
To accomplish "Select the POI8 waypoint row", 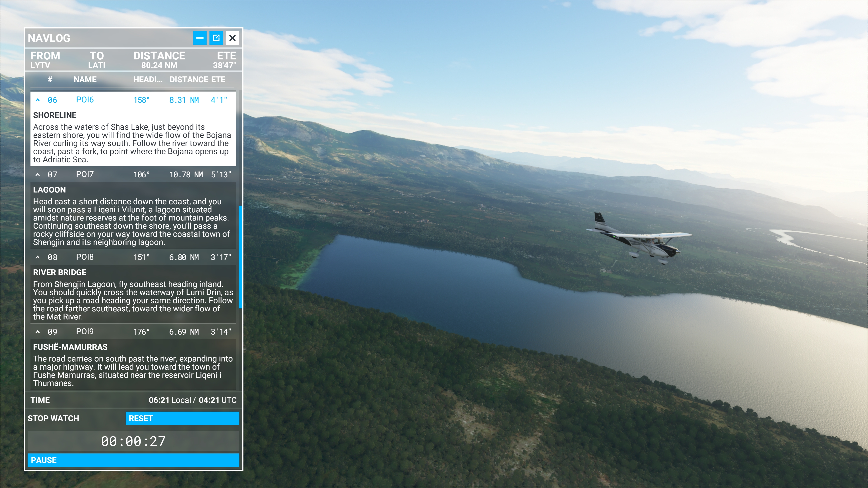I will [x=85, y=257].
